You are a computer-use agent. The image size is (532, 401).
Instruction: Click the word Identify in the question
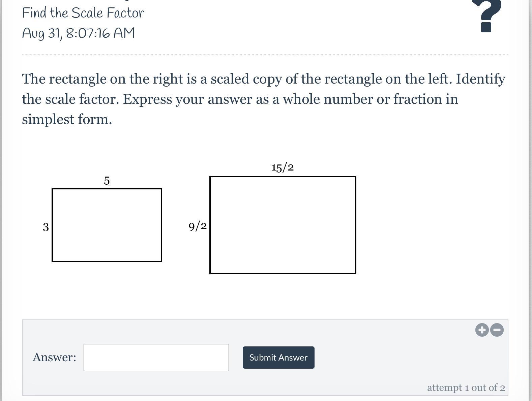tap(480, 79)
